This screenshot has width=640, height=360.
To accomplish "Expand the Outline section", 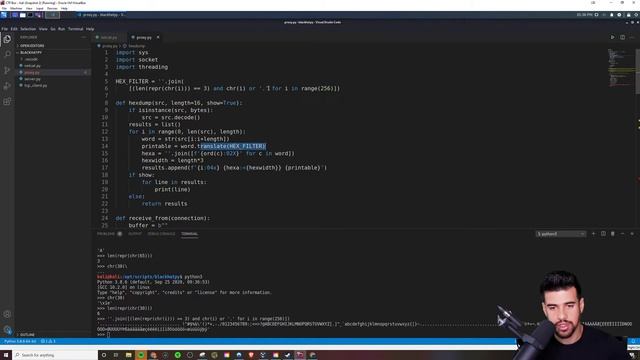I will coord(27,335).
